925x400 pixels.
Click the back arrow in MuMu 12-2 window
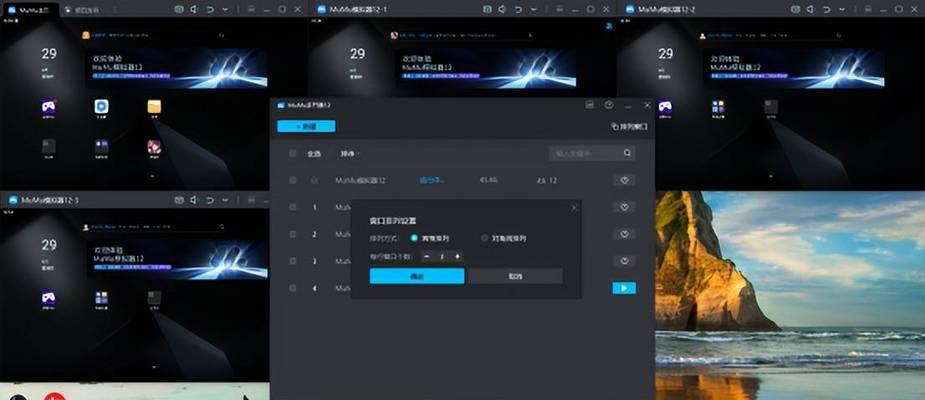[827, 9]
